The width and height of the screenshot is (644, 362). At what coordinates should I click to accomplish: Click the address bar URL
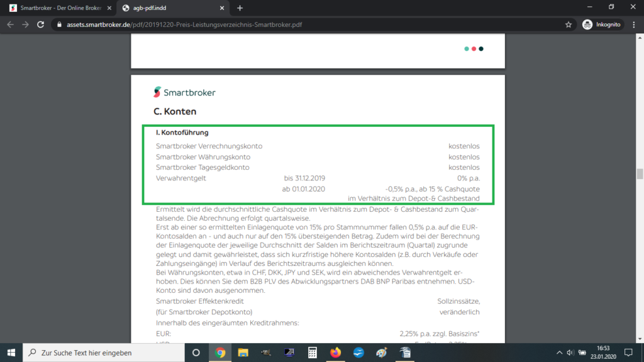pyautogui.click(x=184, y=25)
